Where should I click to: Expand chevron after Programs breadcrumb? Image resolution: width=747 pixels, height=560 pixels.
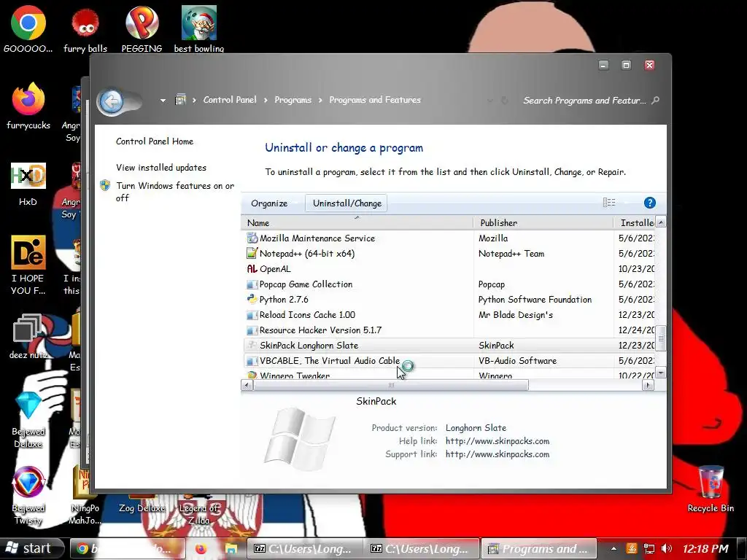click(x=320, y=100)
